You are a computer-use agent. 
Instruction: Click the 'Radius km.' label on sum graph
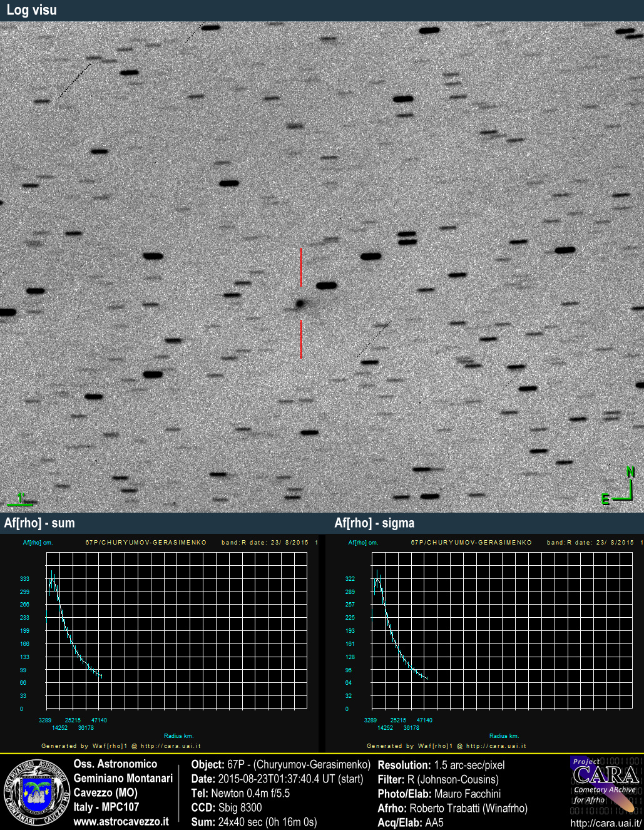tap(179, 736)
